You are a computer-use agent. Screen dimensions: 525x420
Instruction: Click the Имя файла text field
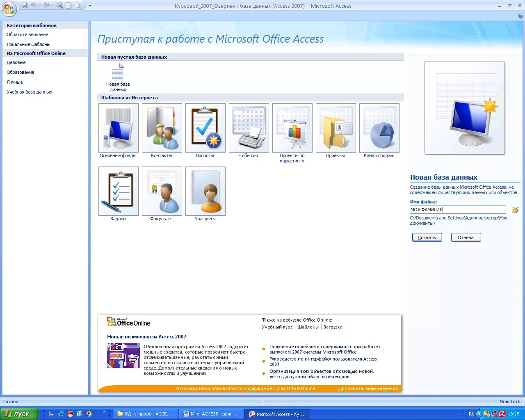point(458,210)
